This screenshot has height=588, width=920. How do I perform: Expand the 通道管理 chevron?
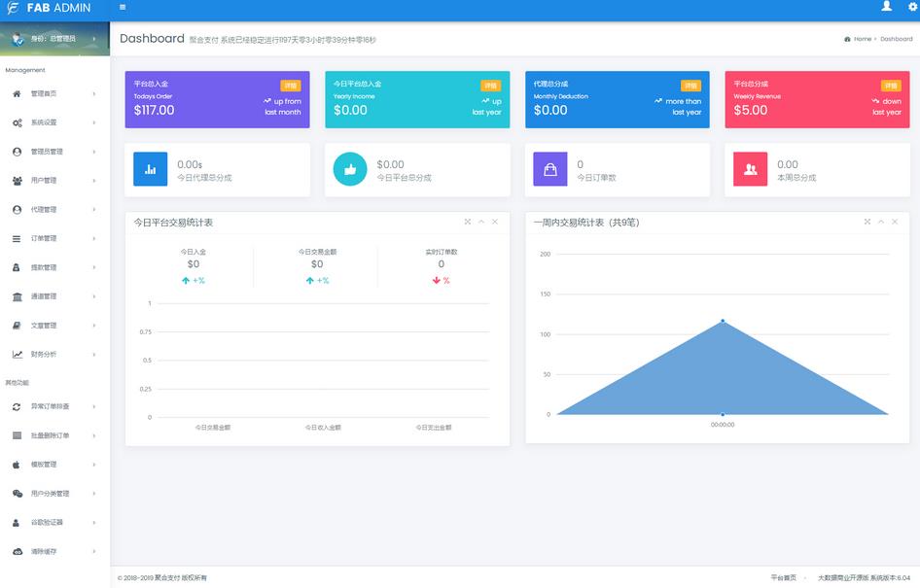[x=94, y=296]
